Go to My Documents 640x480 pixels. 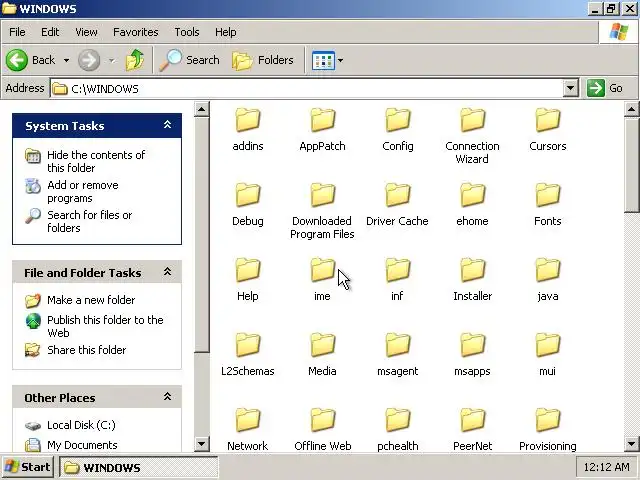(82, 445)
